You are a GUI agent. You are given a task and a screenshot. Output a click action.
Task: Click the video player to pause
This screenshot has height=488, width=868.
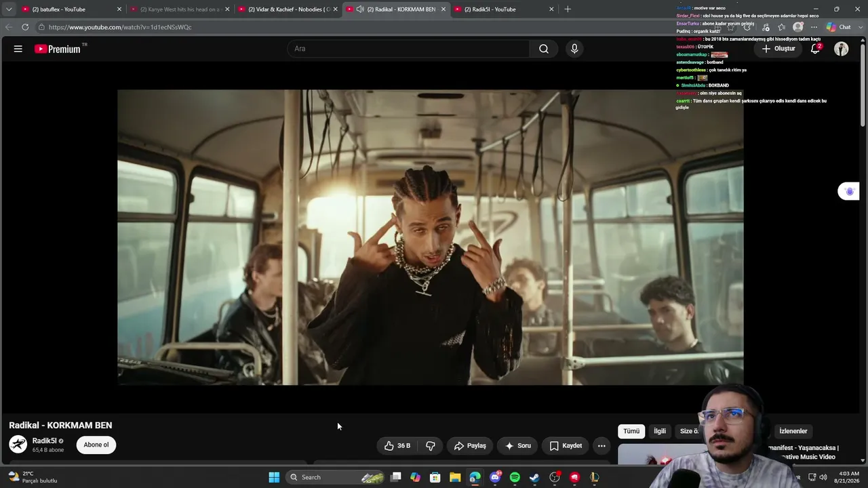[x=431, y=237]
